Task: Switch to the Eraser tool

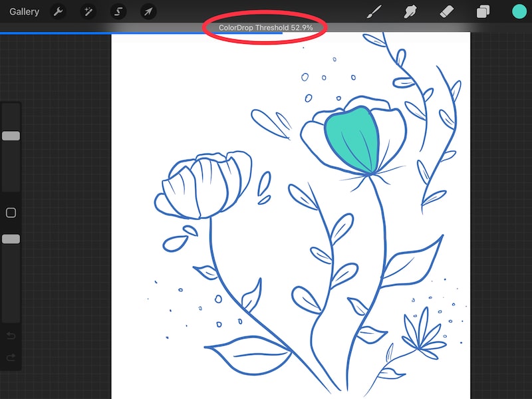Action: click(447, 11)
